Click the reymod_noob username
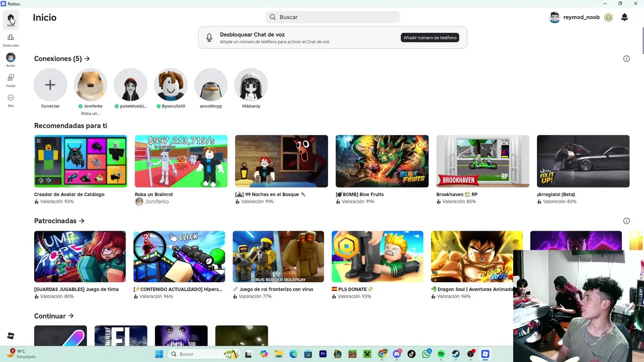 (x=582, y=17)
